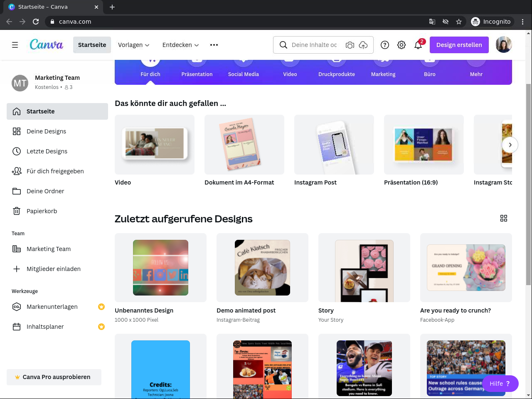
Task: Open Marketing Team under Team
Action: pos(57,249)
